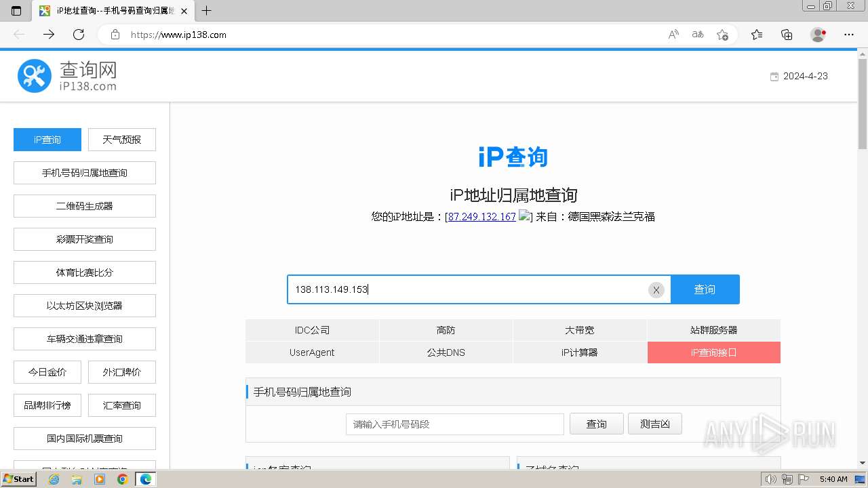This screenshot has height=488, width=868.
Task: Click 查询 button for phone number lookup
Action: pyautogui.click(x=597, y=424)
